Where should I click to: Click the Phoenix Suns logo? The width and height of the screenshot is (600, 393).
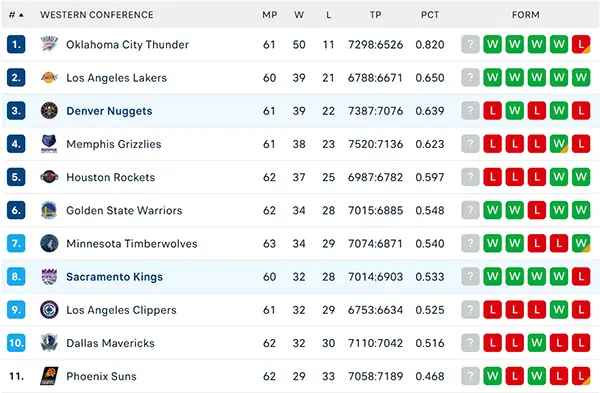tap(49, 376)
